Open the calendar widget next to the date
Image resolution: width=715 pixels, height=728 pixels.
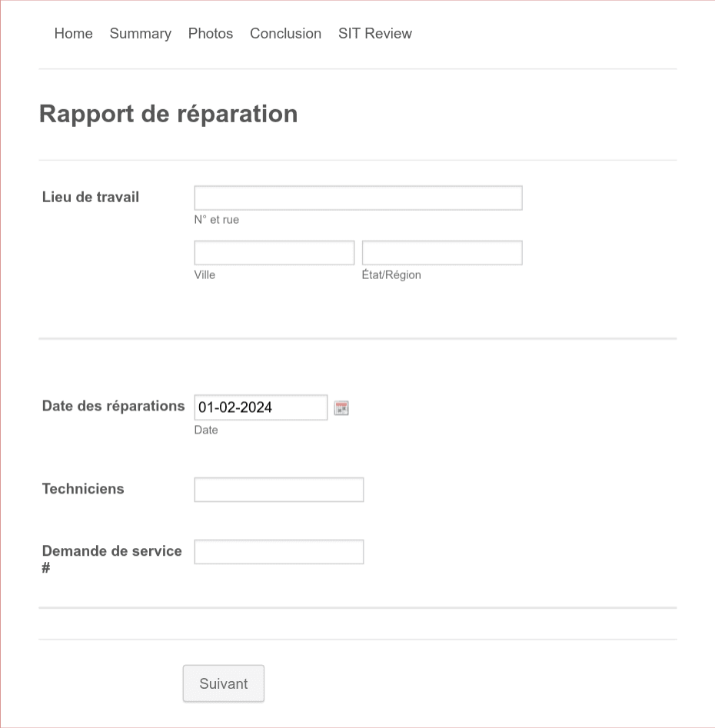tap(341, 407)
